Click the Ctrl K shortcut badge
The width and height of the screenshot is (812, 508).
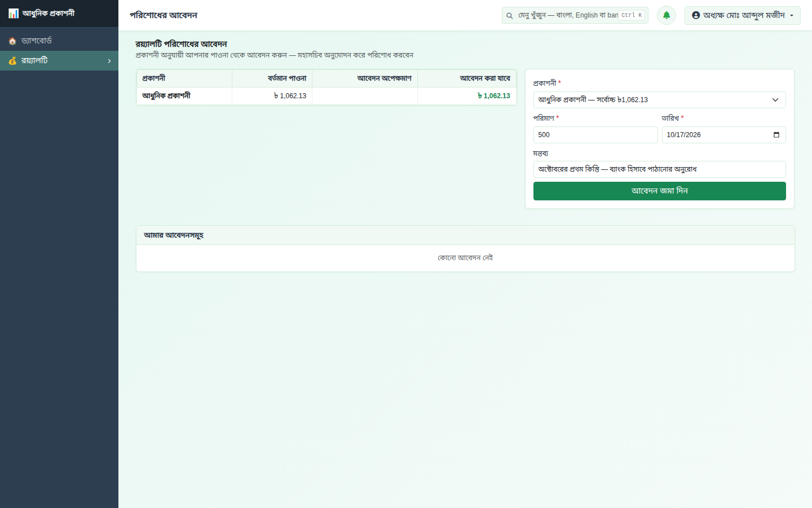click(x=632, y=15)
